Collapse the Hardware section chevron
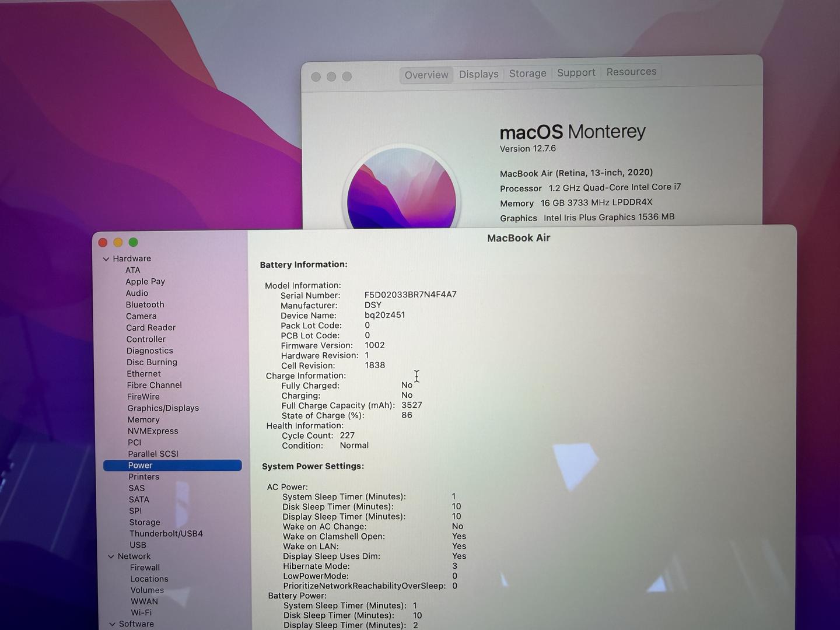The width and height of the screenshot is (840, 630). pos(106,259)
